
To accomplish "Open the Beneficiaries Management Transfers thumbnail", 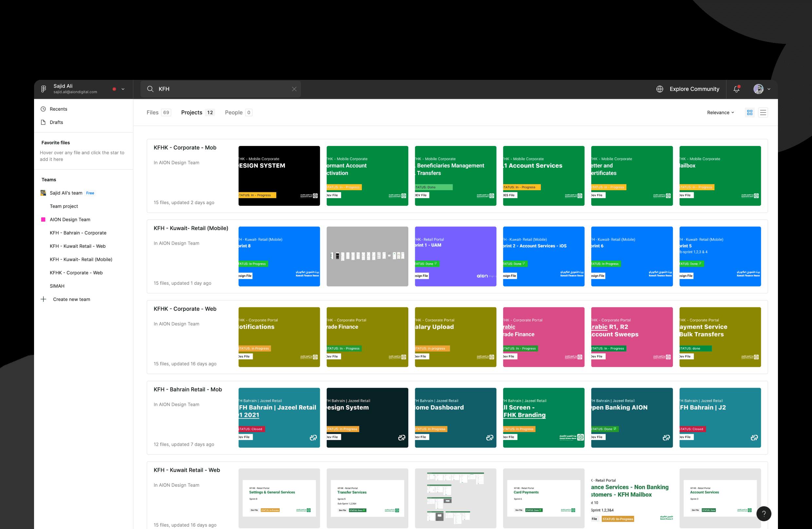I will 455,176.
